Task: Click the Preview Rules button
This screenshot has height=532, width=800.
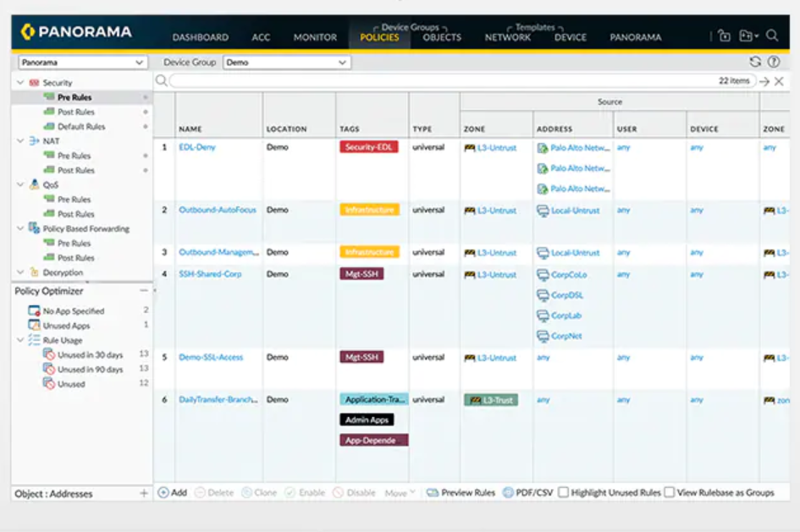Action: tap(461, 493)
